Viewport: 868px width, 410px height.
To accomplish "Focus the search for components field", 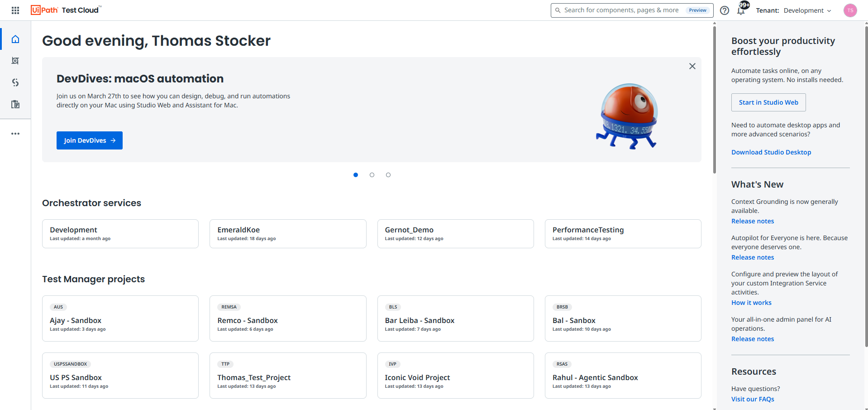I will click(x=632, y=10).
